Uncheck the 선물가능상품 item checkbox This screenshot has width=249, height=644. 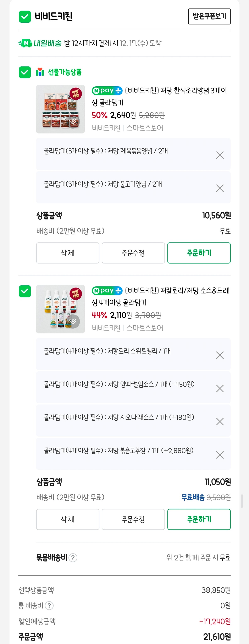point(25,72)
